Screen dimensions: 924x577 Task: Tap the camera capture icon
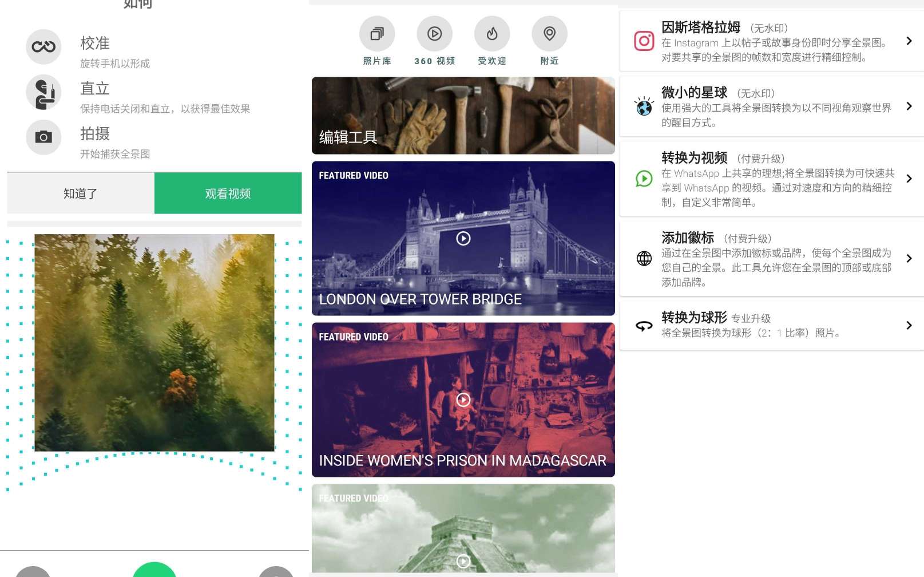point(43,137)
